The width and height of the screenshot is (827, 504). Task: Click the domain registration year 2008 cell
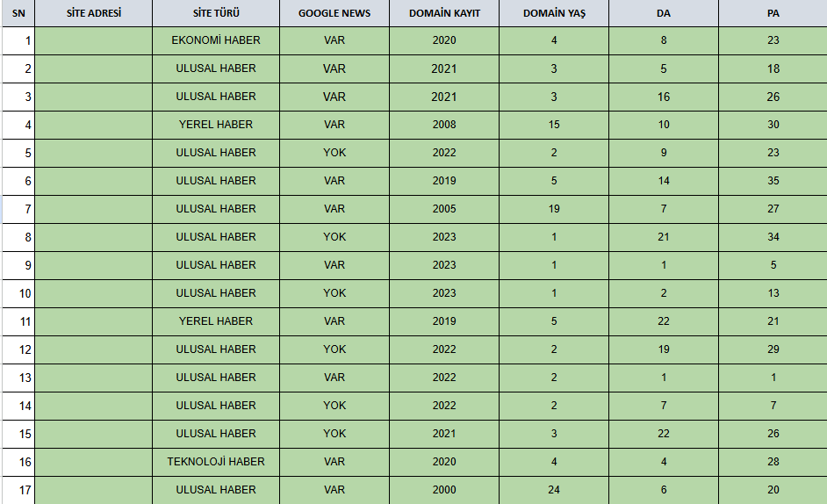(444, 125)
